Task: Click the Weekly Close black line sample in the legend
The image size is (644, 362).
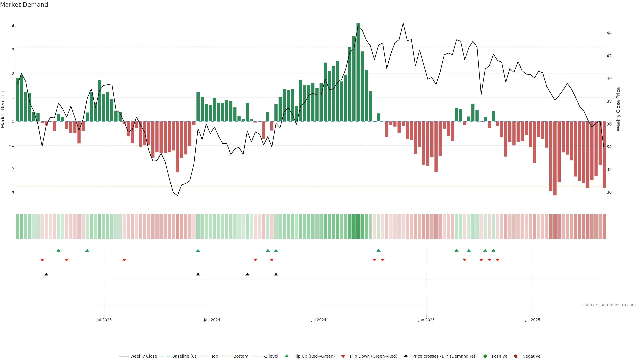Action: (123, 356)
